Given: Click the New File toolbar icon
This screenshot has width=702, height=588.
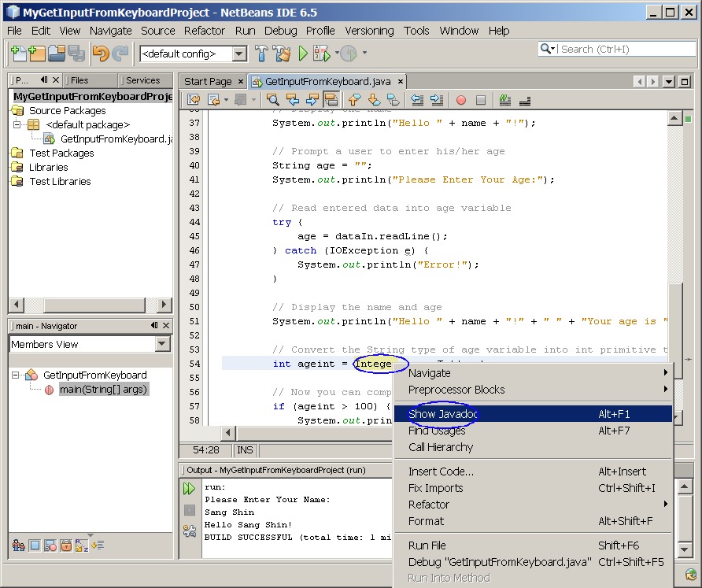Looking at the screenshot, I should point(18,54).
